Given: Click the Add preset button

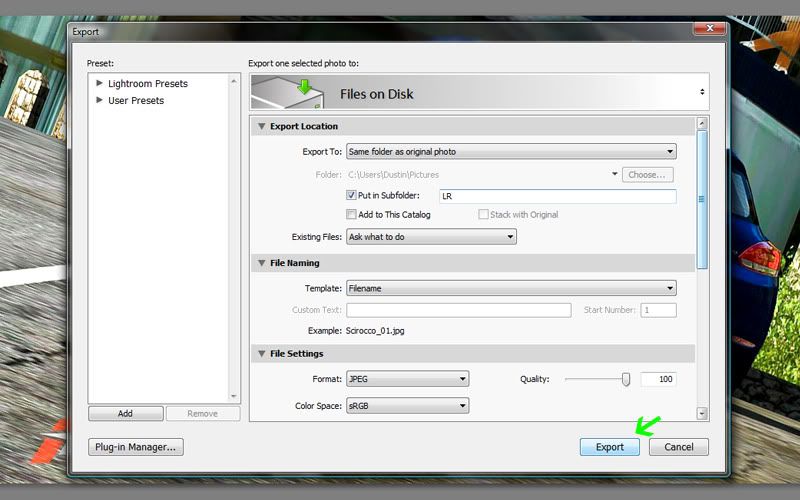Looking at the screenshot, I should coord(126,413).
